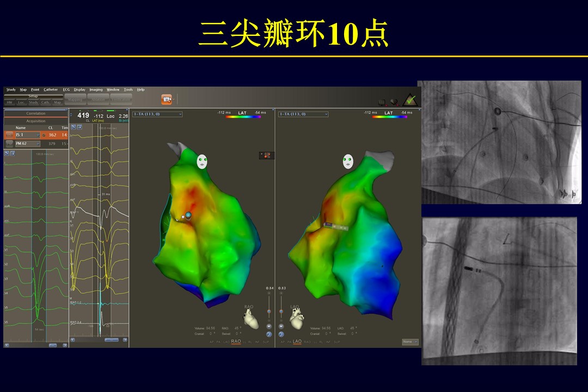The height and width of the screenshot is (392, 588).
Task: Open the Window menu
Action: pyautogui.click(x=113, y=90)
